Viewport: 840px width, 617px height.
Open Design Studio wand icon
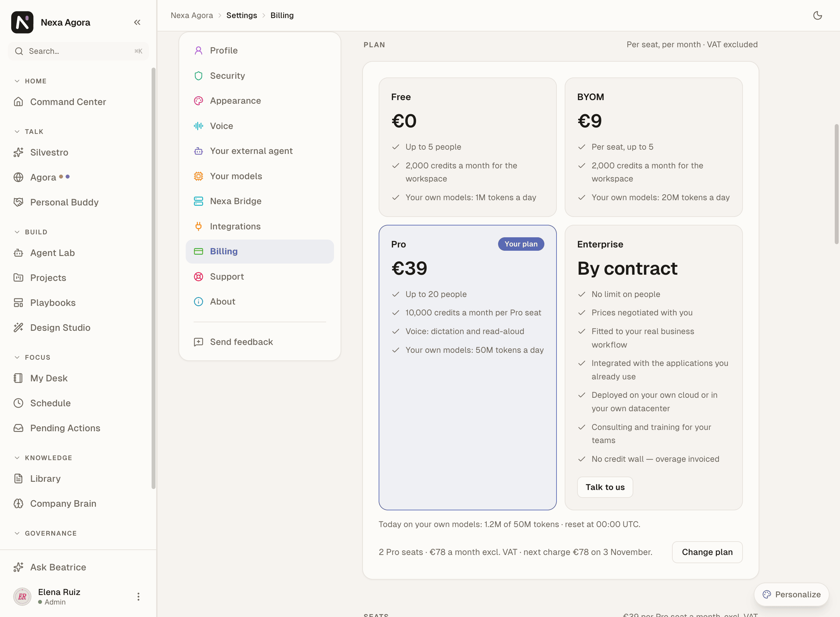coord(18,328)
